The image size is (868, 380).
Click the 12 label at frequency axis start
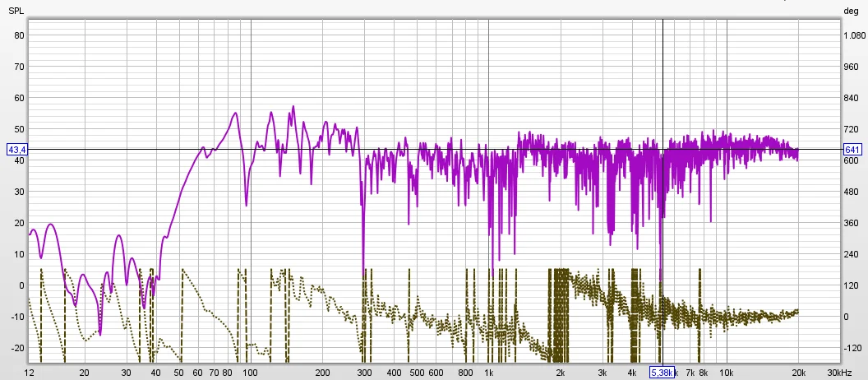[30, 373]
